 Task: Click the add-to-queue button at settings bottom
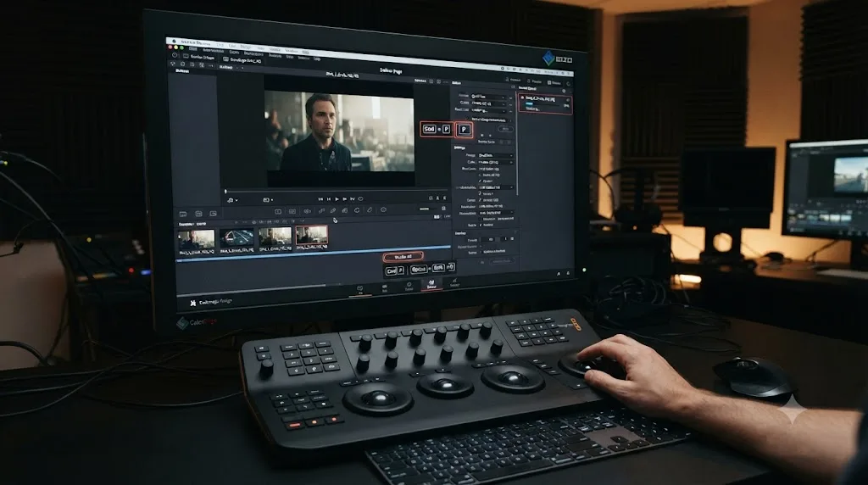coord(502,261)
